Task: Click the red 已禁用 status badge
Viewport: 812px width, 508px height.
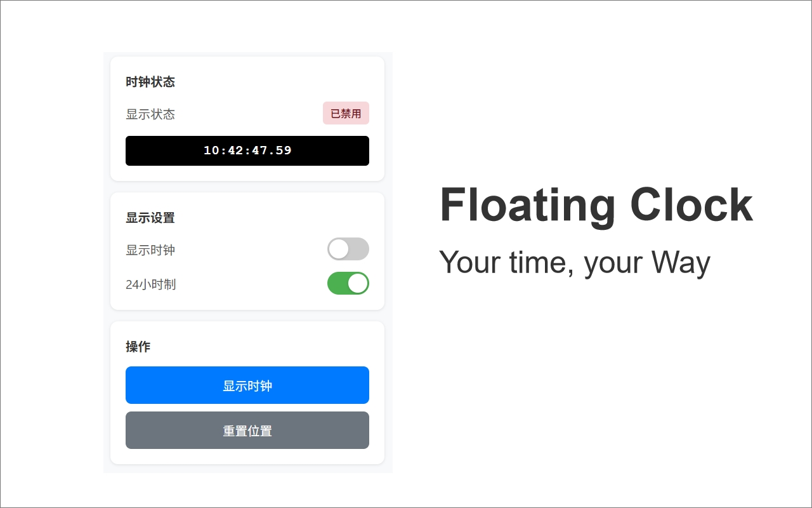Action: click(x=346, y=114)
